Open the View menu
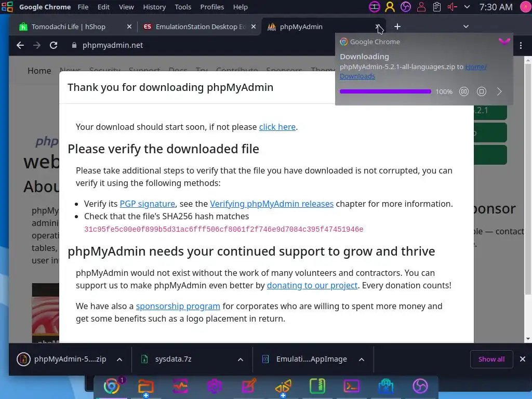Screen dimensions: 532x399 coord(126,7)
